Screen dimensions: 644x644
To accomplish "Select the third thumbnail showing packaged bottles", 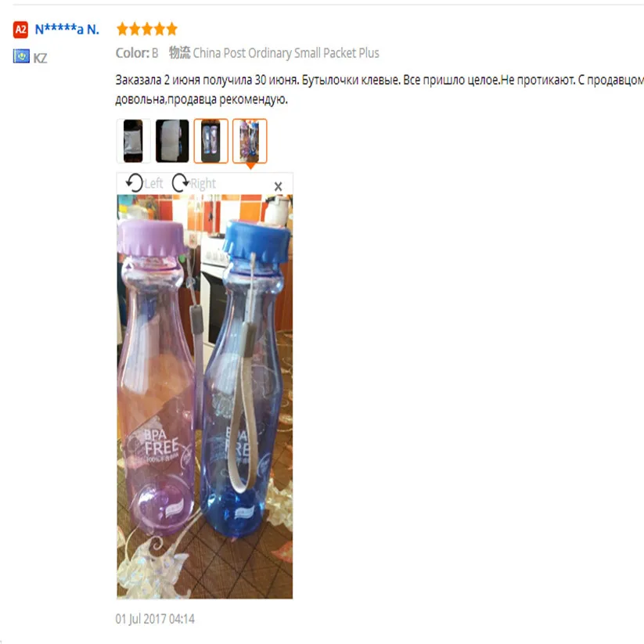I will (210, 141).
